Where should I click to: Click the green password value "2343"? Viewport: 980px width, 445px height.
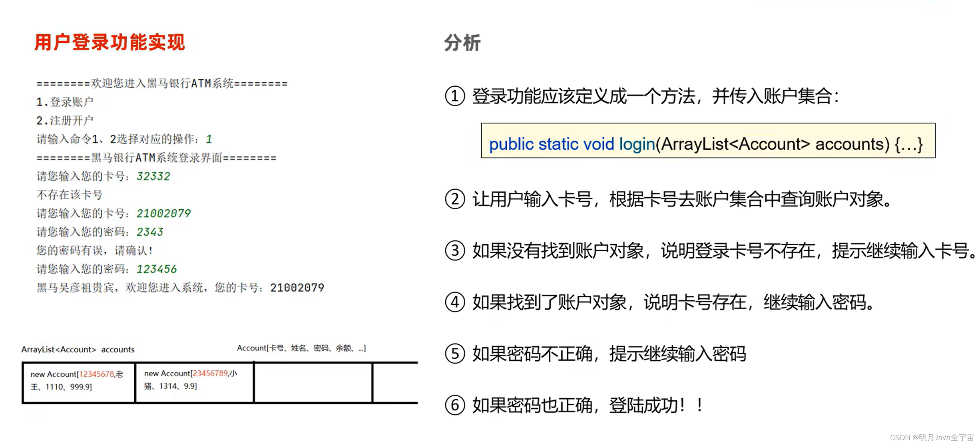coord(150,232)
